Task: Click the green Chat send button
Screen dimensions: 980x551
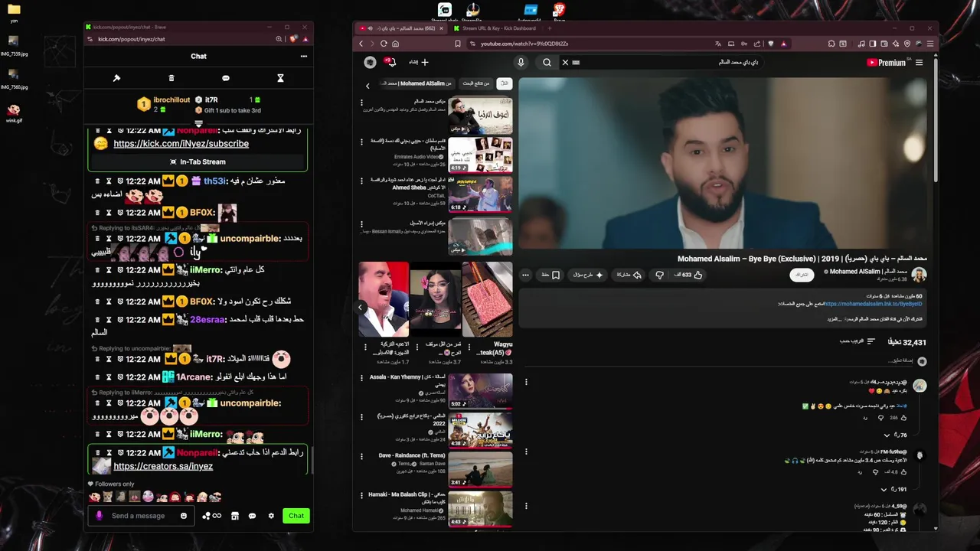Action: pyautogui.click(x=296, y=516)
